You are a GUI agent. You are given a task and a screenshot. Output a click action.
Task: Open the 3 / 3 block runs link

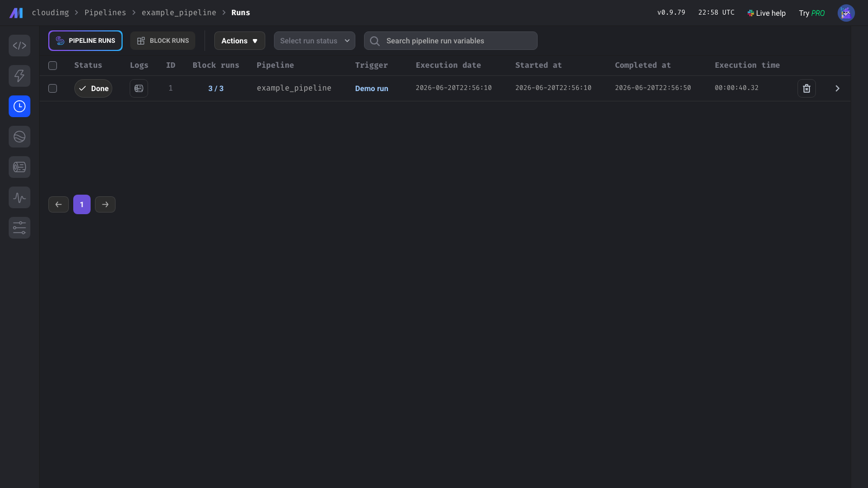tap(216, 88)
